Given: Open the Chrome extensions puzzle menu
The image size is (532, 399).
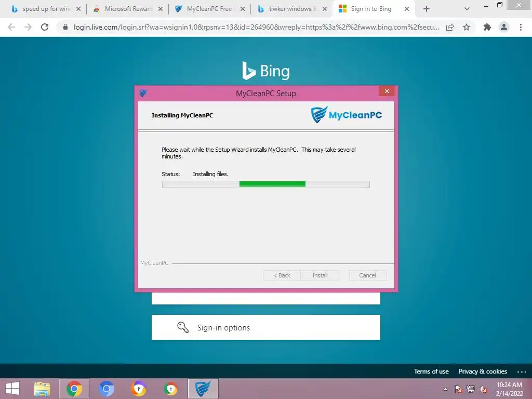Looking at the screenshot, I should pos(487,27).
